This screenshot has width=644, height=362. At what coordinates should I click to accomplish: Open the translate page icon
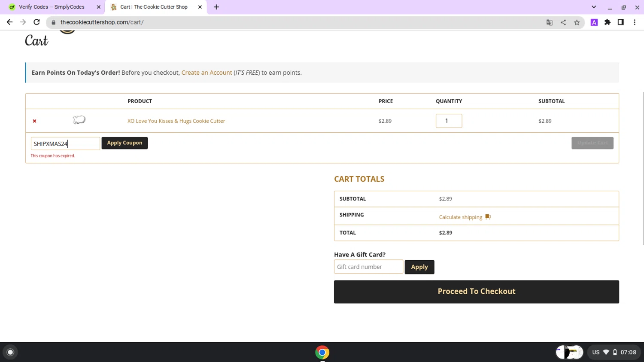549,22
